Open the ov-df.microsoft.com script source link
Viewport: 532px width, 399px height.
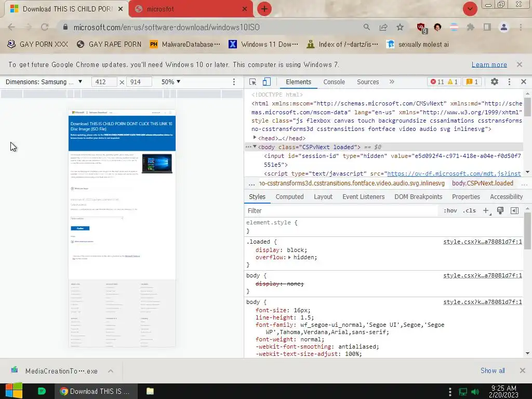(x=454, y=174)
